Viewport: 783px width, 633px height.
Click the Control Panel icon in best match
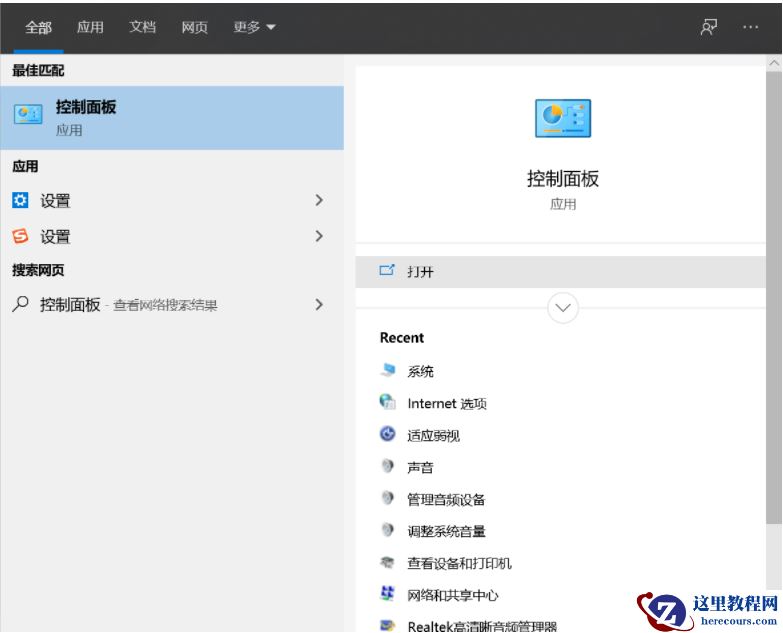coord(28,114)
